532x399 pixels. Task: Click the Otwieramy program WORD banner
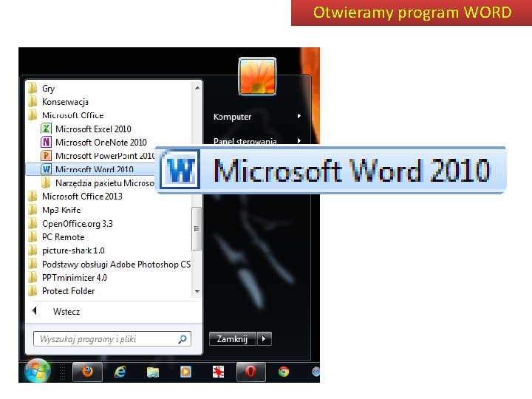(412, 13)
